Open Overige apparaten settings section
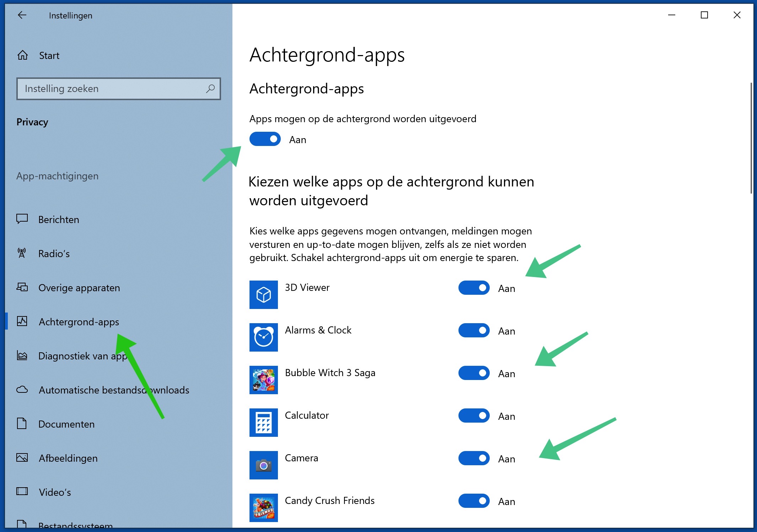757x532 pixels. [80, 287]
